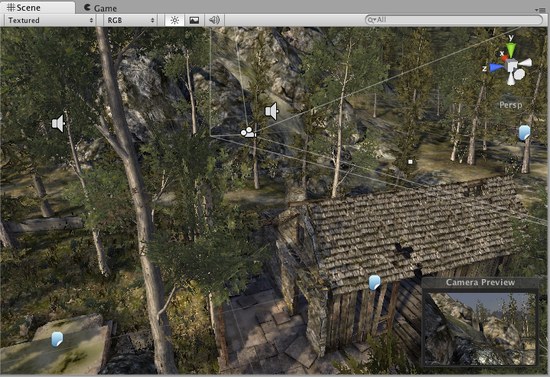Screen dimensions: 550x377
Task: Switch to the Game tab
Action: (x=100, y=8)
